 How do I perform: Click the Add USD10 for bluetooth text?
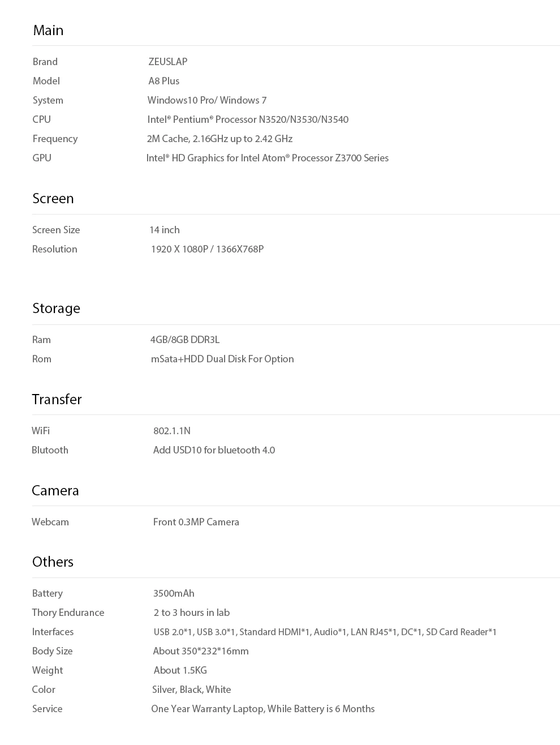[214, 450]
